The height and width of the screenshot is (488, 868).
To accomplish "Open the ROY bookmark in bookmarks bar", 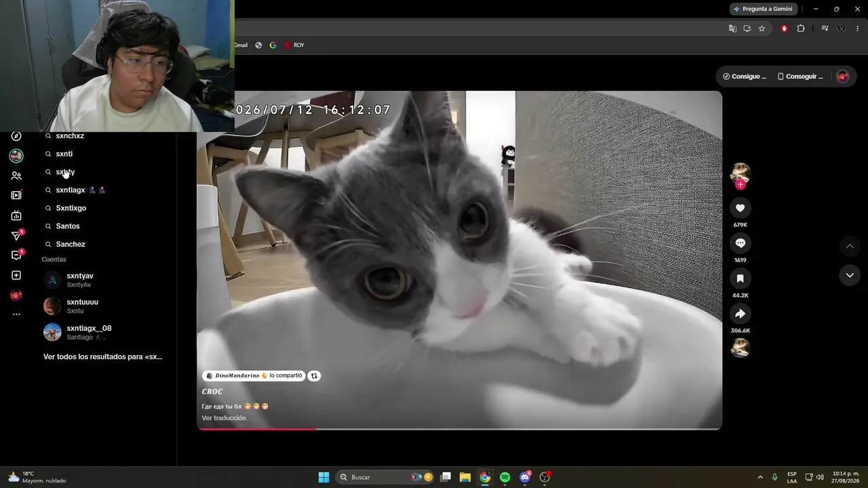I will pyautogui.click(x=294, y=45).
